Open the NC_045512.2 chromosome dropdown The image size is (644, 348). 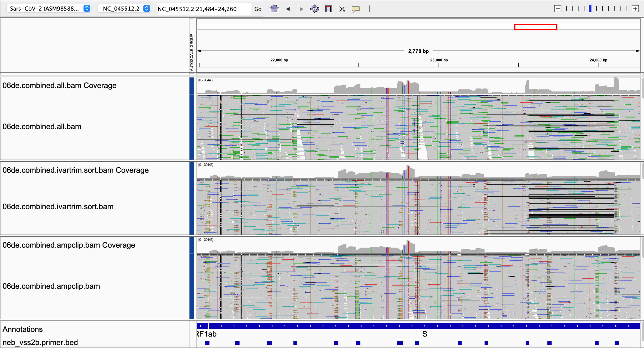click(124, 9)
